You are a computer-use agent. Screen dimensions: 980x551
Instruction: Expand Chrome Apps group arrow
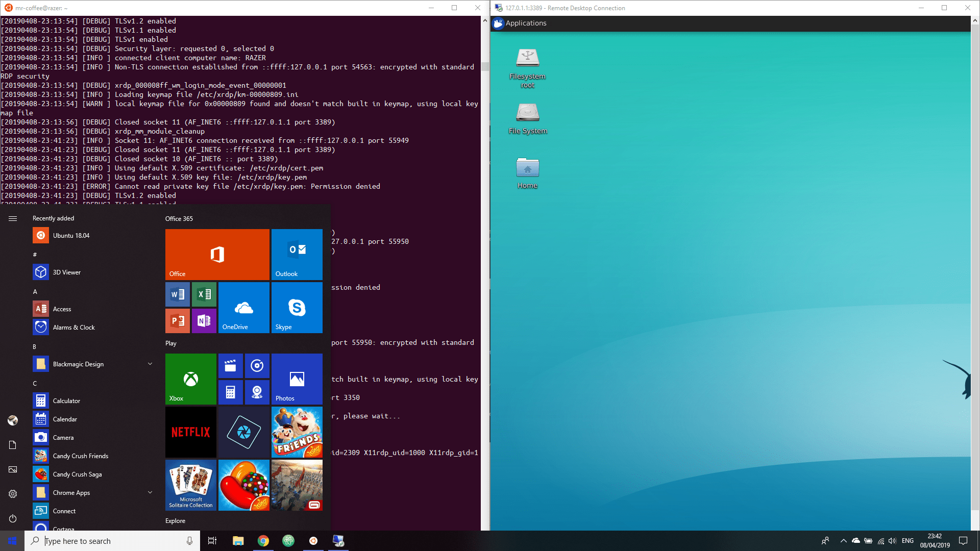click(150, 492)
